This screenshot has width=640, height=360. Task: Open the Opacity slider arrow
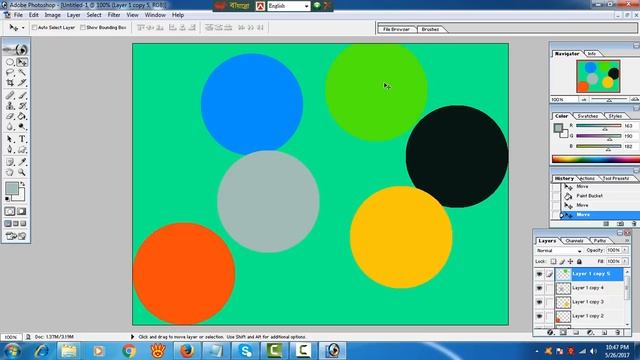click(x=625, y=250)
